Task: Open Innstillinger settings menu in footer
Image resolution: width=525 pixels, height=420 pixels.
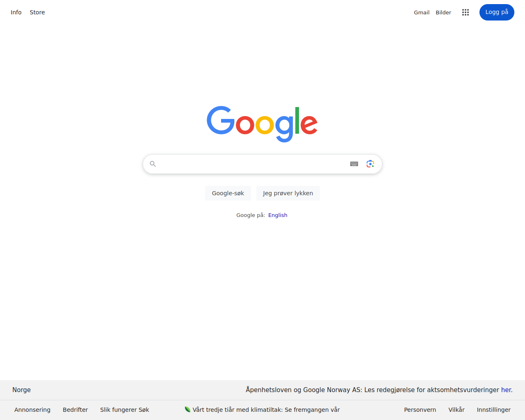Action: [x=493, y=410]
